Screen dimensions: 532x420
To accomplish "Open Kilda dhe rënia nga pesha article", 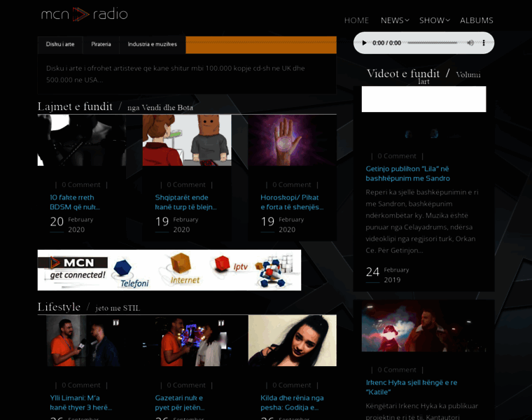I will [292, 402].
